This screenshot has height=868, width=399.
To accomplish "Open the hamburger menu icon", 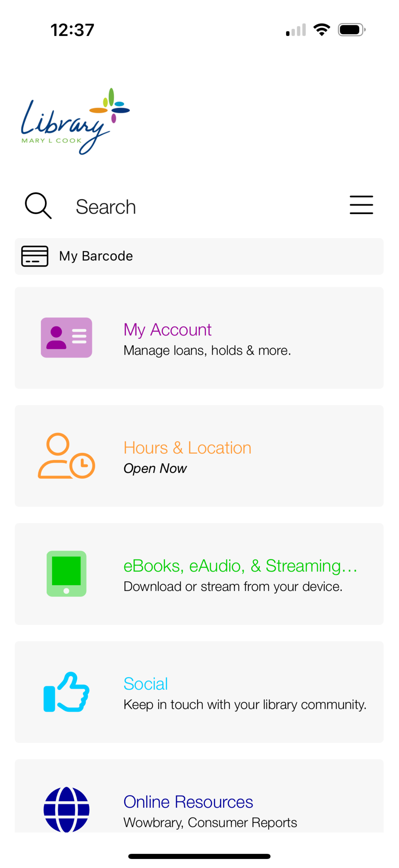I will 361,205.
